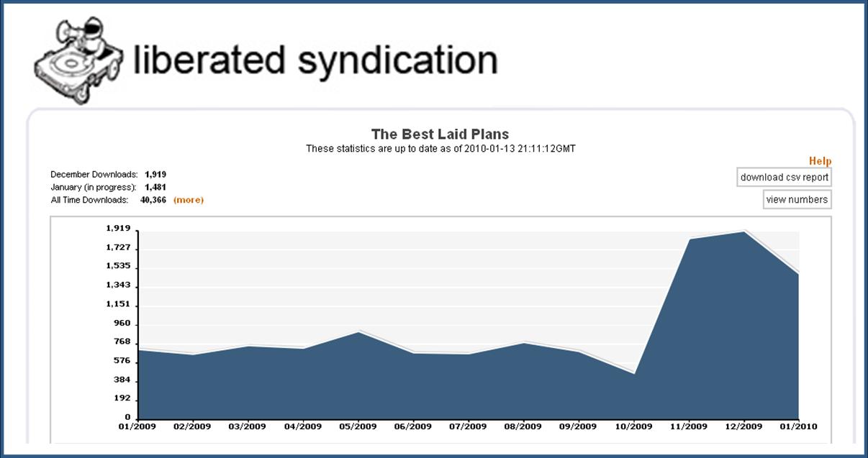The width and height of the screenshot is (868, 458).
Task: Click the 03/2009 axis label
Action: 248,426
